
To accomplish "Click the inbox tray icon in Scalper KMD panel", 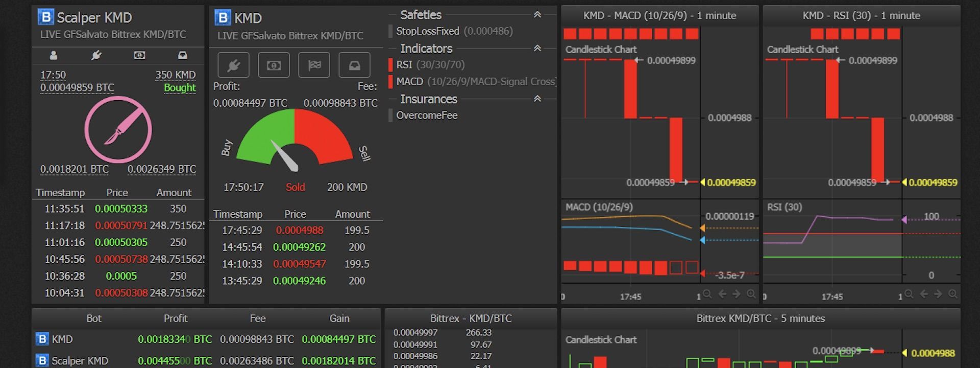I will (182, 55).
